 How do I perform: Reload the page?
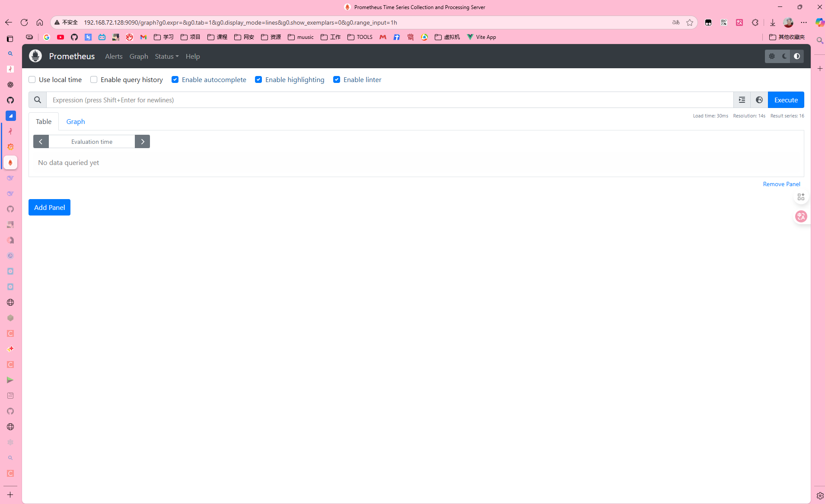(x=24, y=22)
